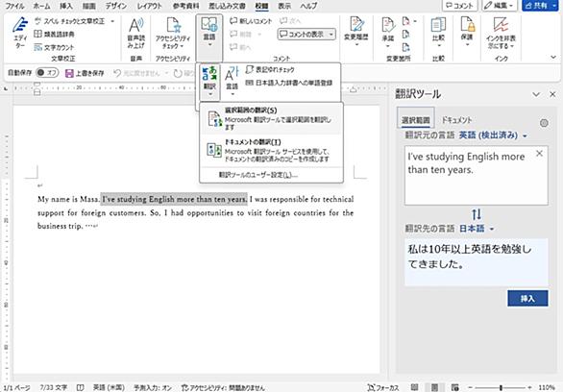Click 上書き保存 save button

(85, 73)
